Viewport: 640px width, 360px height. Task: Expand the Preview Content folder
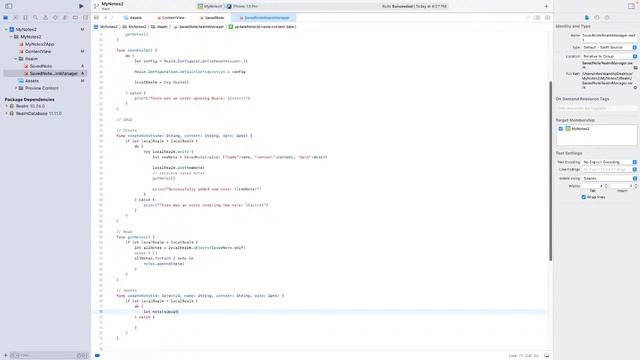16,88
